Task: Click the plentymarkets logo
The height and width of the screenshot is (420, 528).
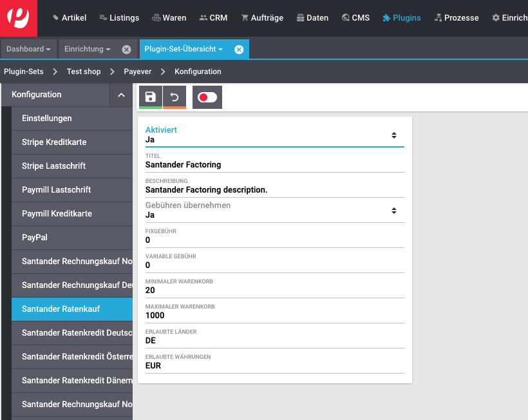Action: 19,18
